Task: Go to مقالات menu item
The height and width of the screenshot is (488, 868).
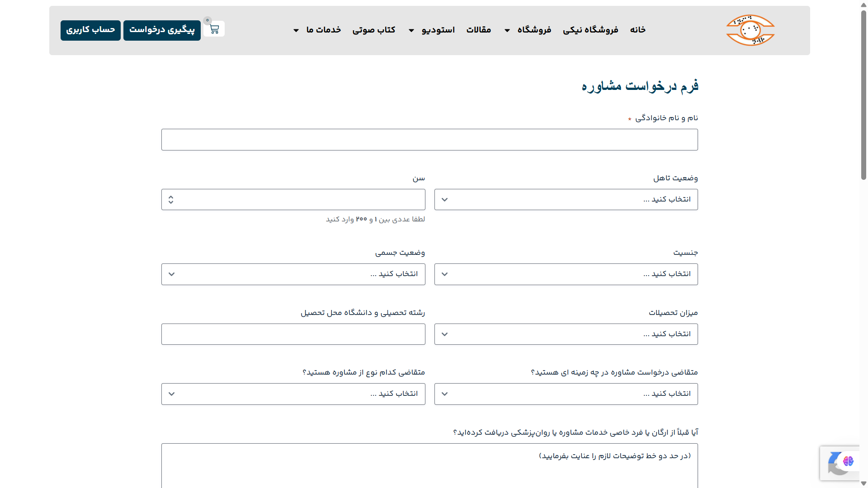Action: click(479, 30)
